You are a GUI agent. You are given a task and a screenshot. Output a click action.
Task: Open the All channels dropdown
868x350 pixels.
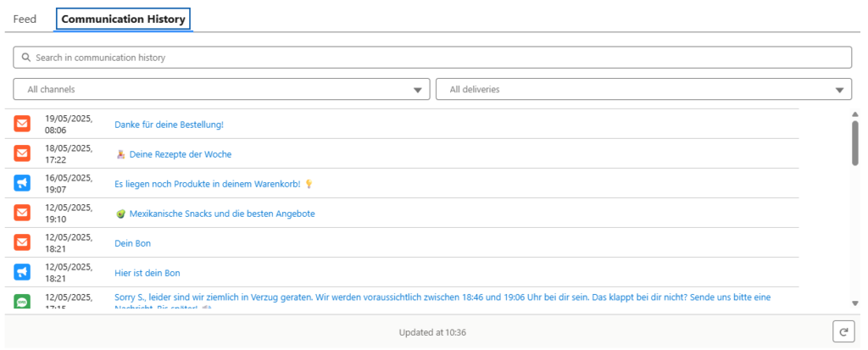click(222, 89)
